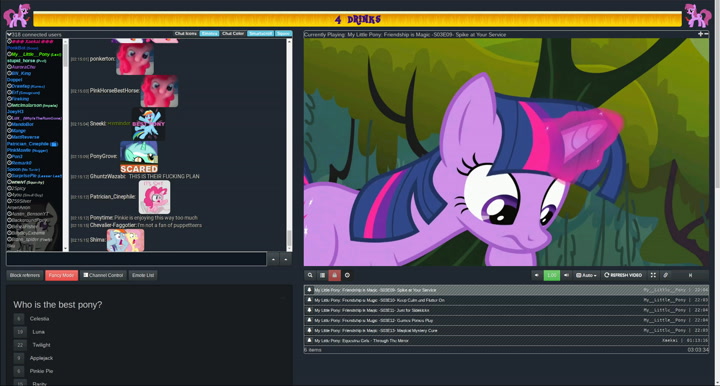Click the Block referrers button
The height and width of the screenshot is (386, 720).
tap(25, 275)
